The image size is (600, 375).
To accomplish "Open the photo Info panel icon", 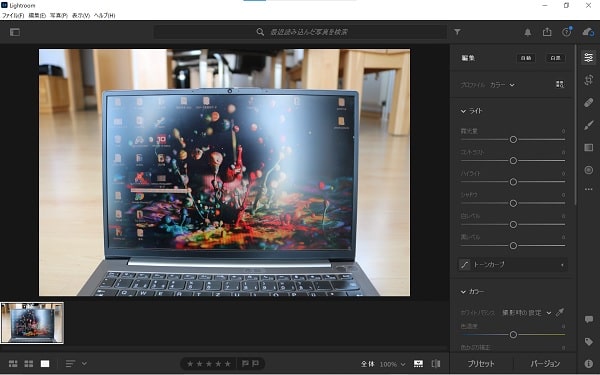I will pyautogui.click(x=589, y=364).
